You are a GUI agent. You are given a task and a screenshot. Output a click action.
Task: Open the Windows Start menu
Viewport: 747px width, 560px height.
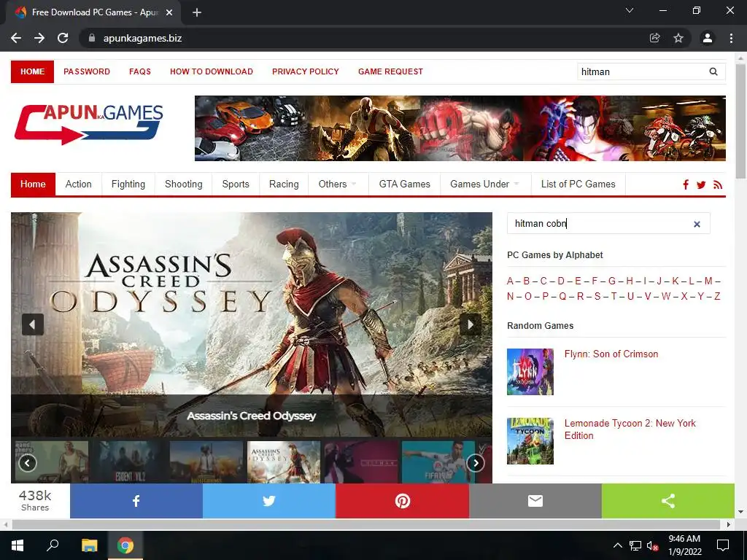[18, 545]
